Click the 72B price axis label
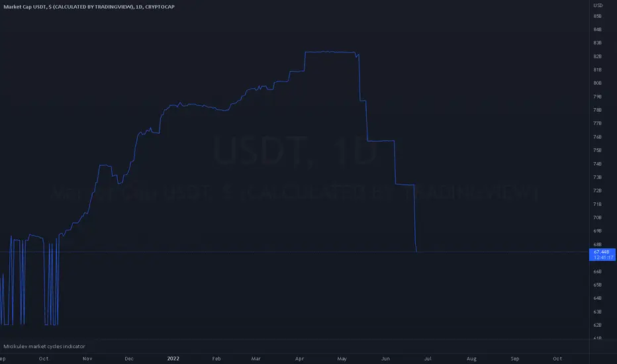 (597, 191)
